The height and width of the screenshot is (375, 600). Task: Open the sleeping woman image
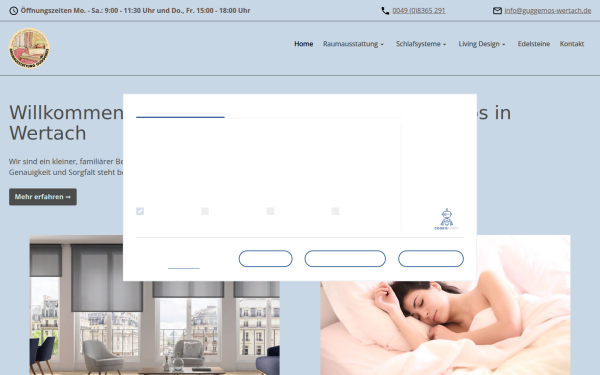point(445,305)
